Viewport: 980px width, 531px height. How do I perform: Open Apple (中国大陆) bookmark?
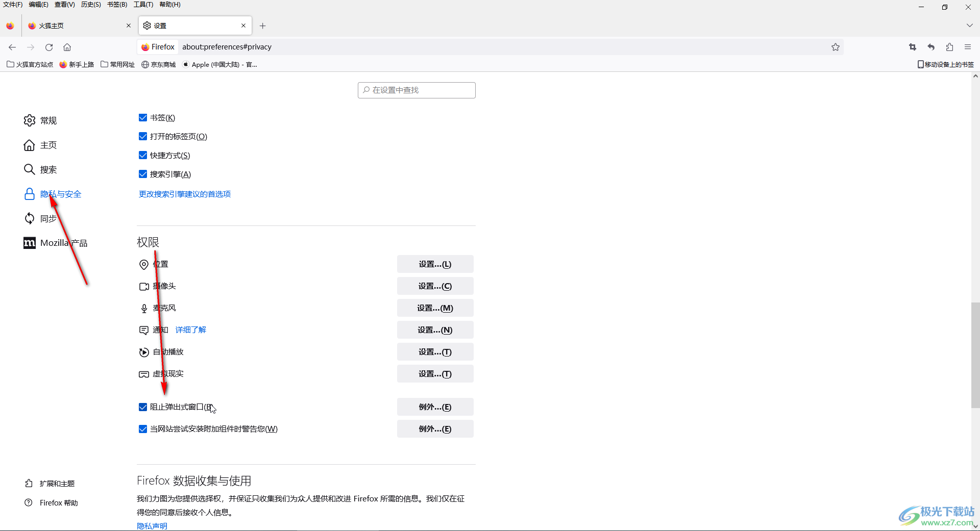pos(220,64)
